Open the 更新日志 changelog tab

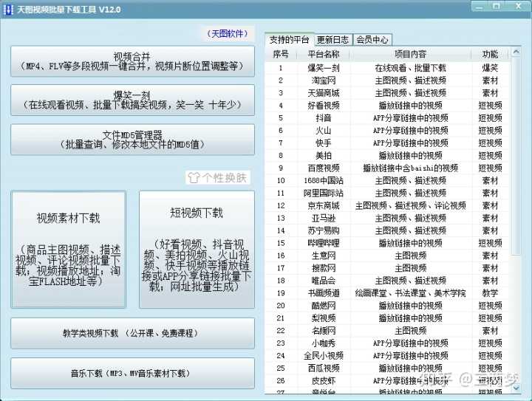[333, 40]
